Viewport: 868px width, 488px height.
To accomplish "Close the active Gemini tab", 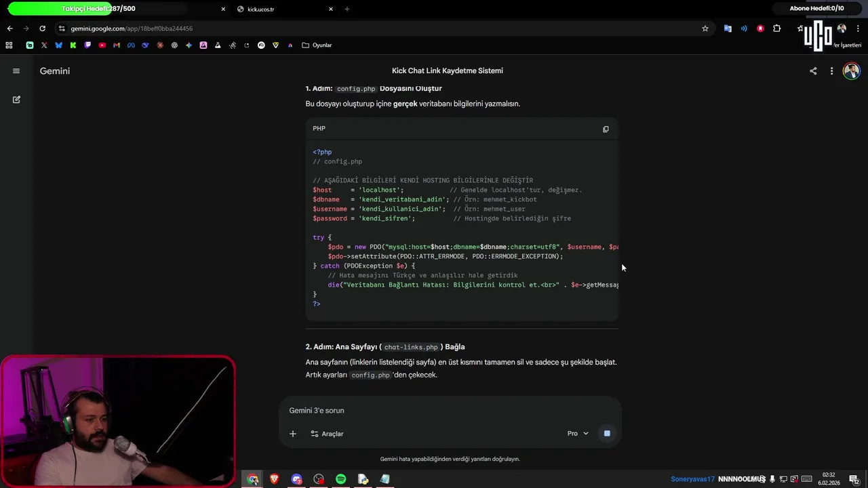I will point(223,9).
